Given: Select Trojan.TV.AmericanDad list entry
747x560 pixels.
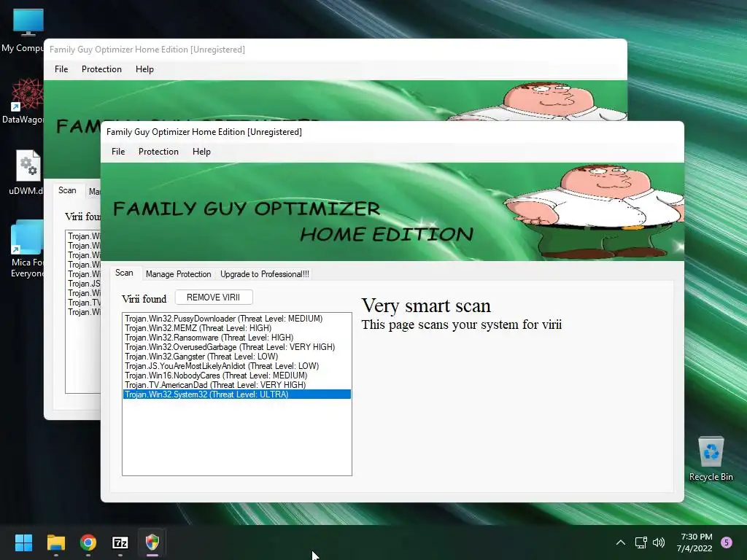Looking at the screenshot, I should tap(237, 385).
